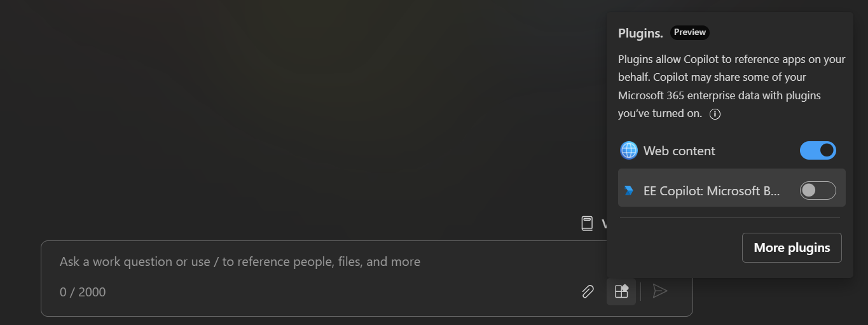Close the plugins panel via plugins icon

pos(621,291)
